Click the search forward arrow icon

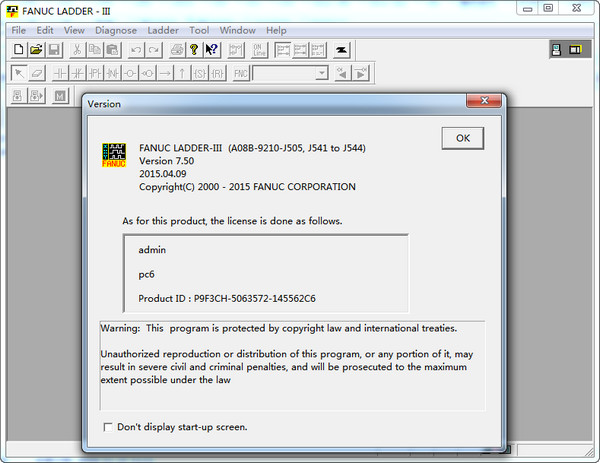click(360, 73)
